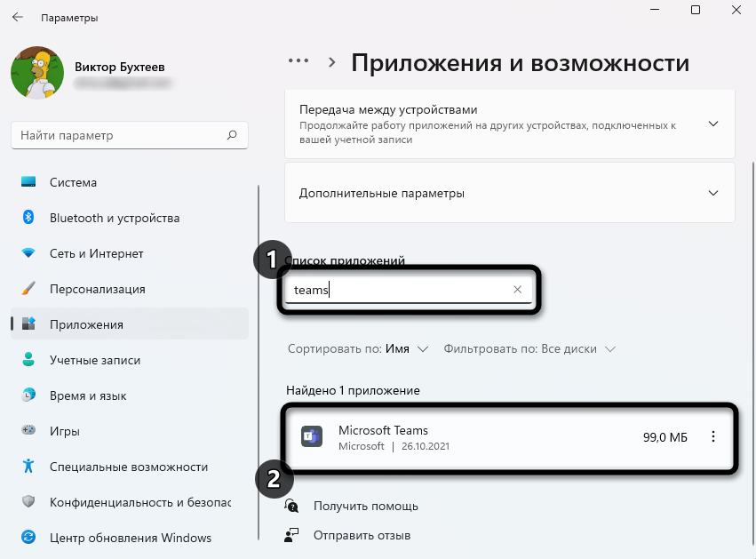The height and width of the screenshot is (559, 756).
Task: Click the Microsoft Teams app name
Action: [383, 430]
